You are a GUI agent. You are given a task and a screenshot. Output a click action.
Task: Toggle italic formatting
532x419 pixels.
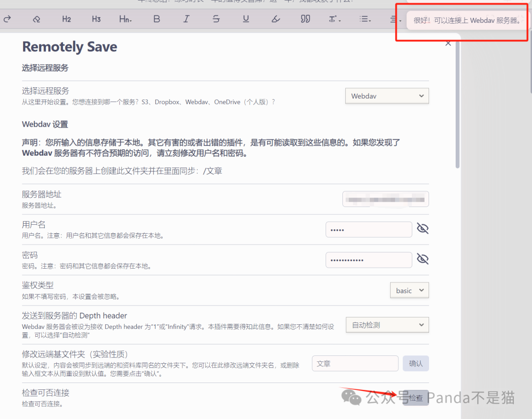(x=186, y=19)
